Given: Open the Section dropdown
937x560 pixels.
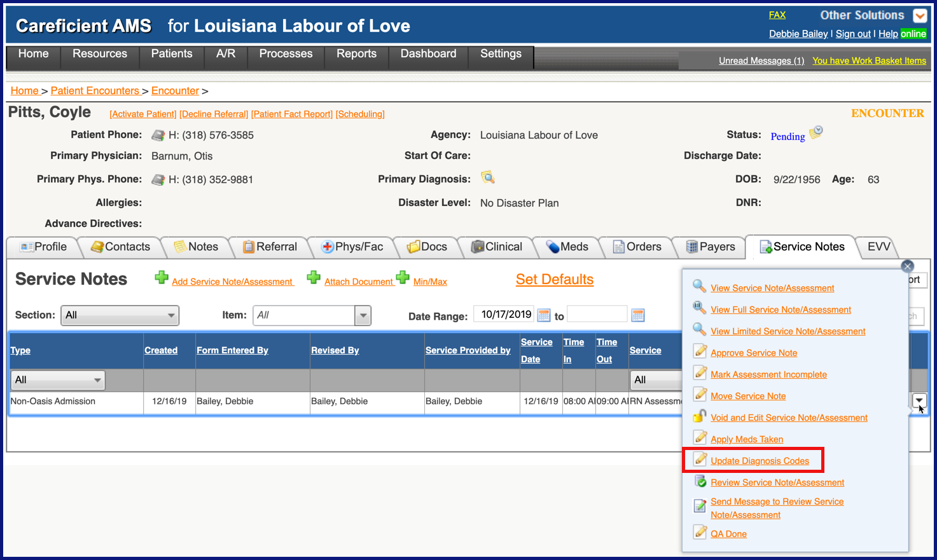Looking at the screenshot, I should point(120,315).
